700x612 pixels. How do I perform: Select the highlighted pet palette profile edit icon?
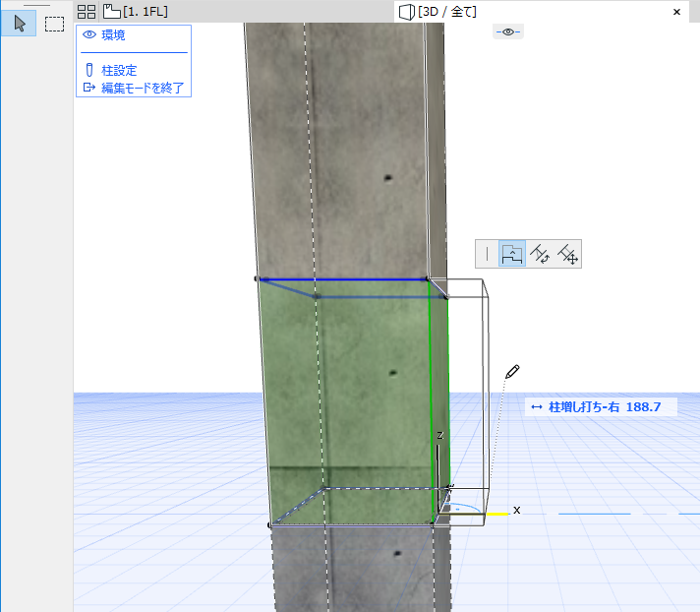coord(512,255)
